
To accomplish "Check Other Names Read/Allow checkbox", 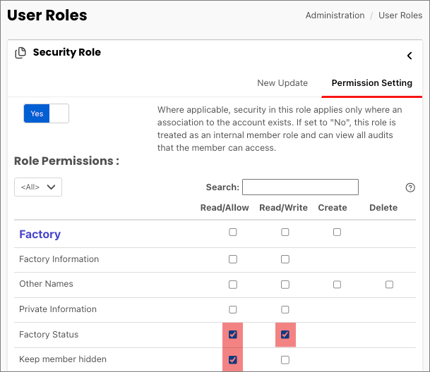I will (233, 285).
